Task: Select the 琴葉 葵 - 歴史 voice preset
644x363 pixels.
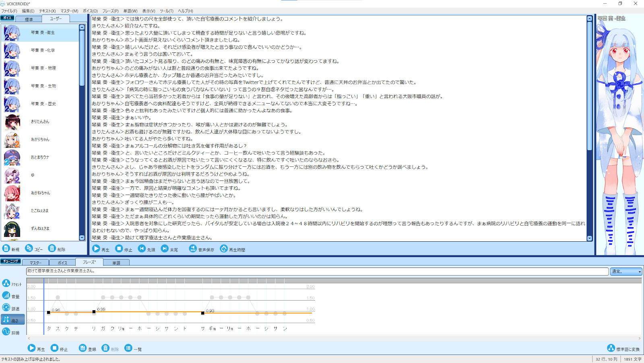Action: point(40,104)
